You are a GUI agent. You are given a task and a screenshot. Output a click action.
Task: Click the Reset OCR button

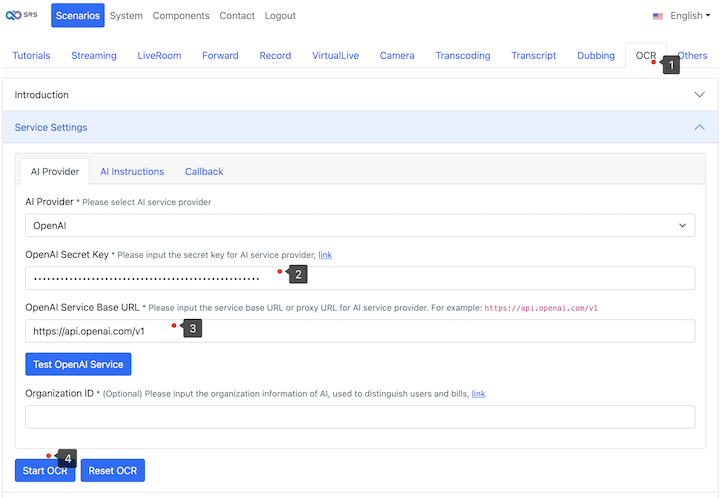(x=113, y=471)
